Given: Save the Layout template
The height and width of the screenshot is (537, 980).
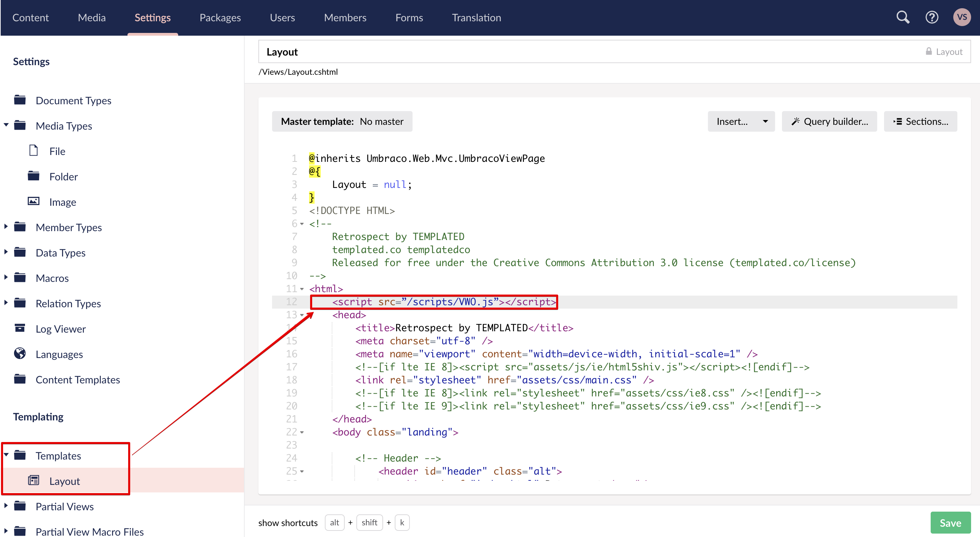Looking at the screenshot, I should tap(950, 523).
